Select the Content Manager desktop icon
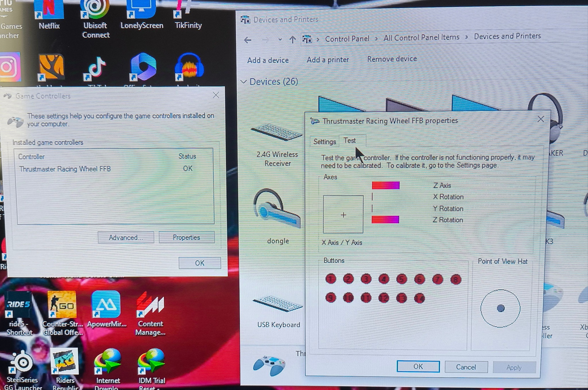This screenshot has width=588, height=390. (150, 313)
